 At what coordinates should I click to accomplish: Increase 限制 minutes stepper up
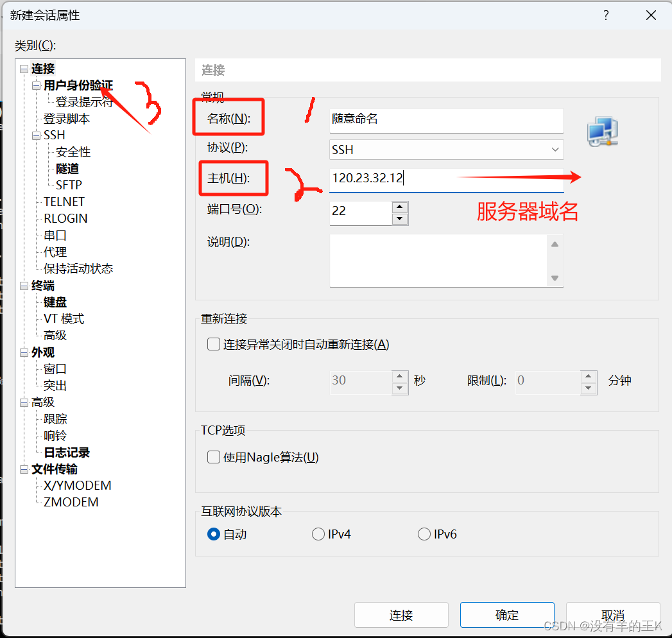coord(589,377)
